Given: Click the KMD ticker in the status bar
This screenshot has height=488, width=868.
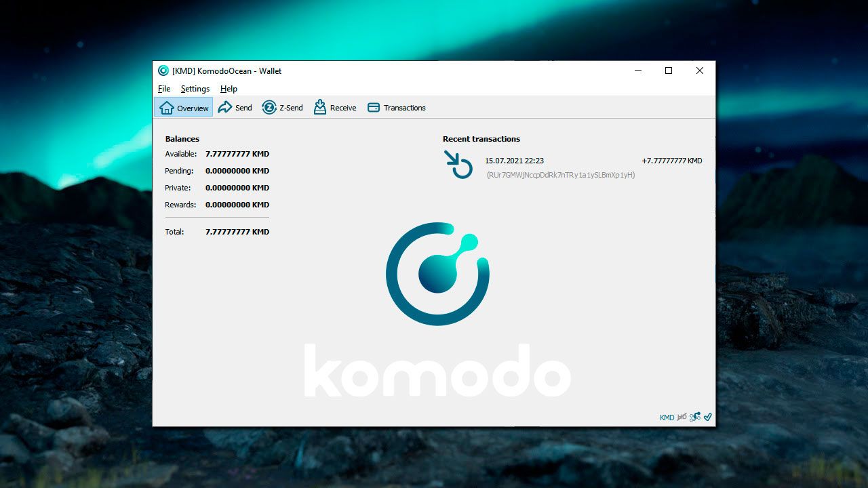Looking at the screenshot, I should tap(667, 417).
